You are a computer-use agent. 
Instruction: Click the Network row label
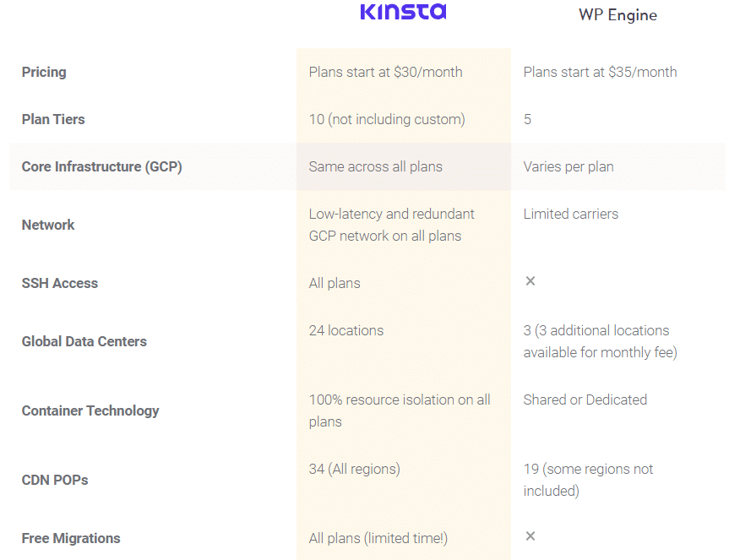pyautogui.click(x=48, y=225)
